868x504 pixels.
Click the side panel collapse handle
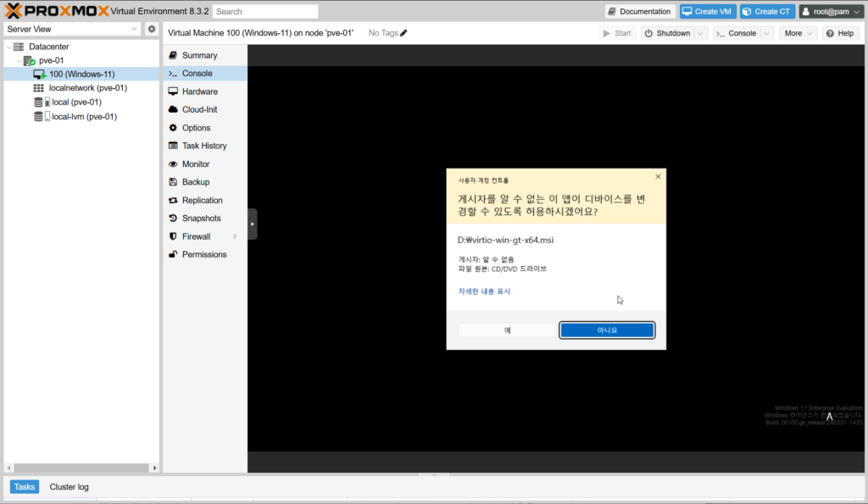click(x=252, y=224)
